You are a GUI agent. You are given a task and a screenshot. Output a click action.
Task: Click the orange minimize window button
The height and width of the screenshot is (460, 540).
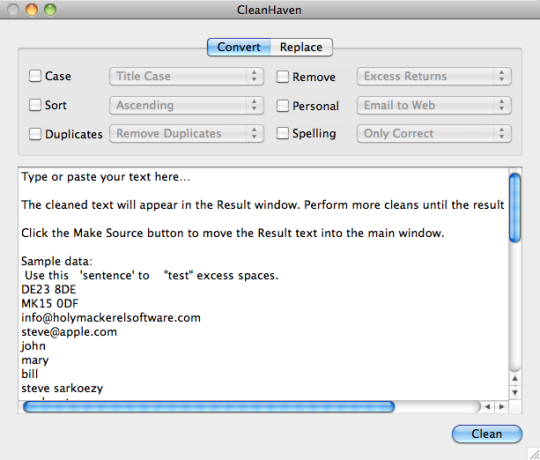tap(32, 10)
